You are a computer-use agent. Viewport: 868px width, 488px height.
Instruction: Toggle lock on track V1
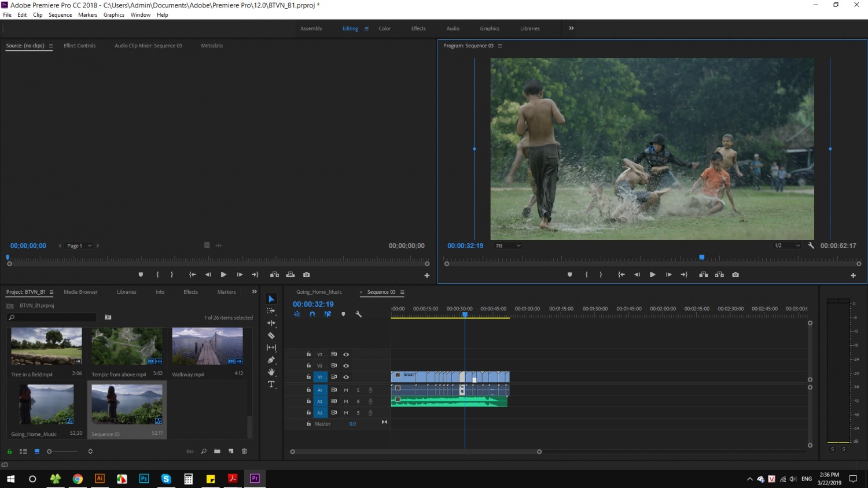pos(308,377)
